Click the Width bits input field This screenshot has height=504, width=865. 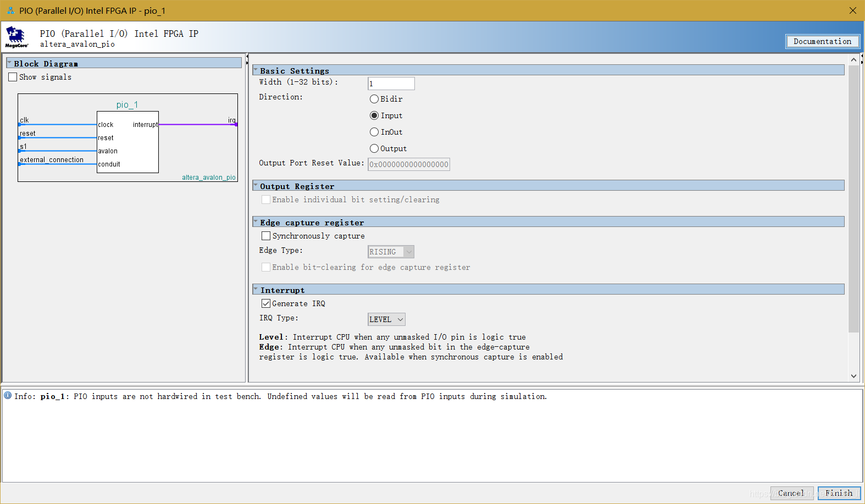391,84
